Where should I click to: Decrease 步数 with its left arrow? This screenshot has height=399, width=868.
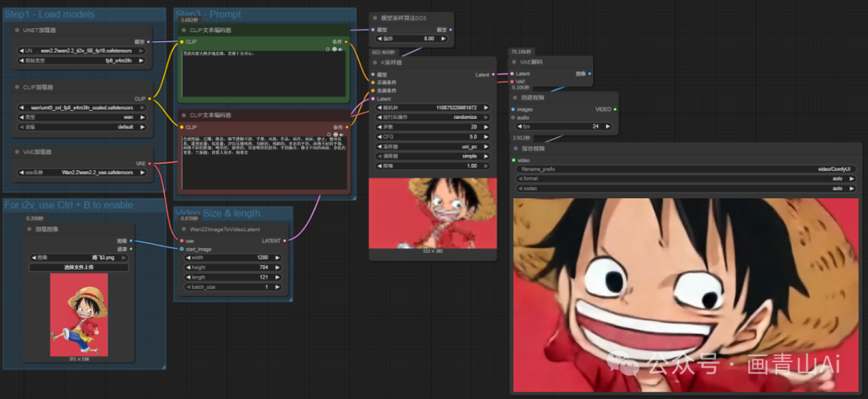coord(379,127)
